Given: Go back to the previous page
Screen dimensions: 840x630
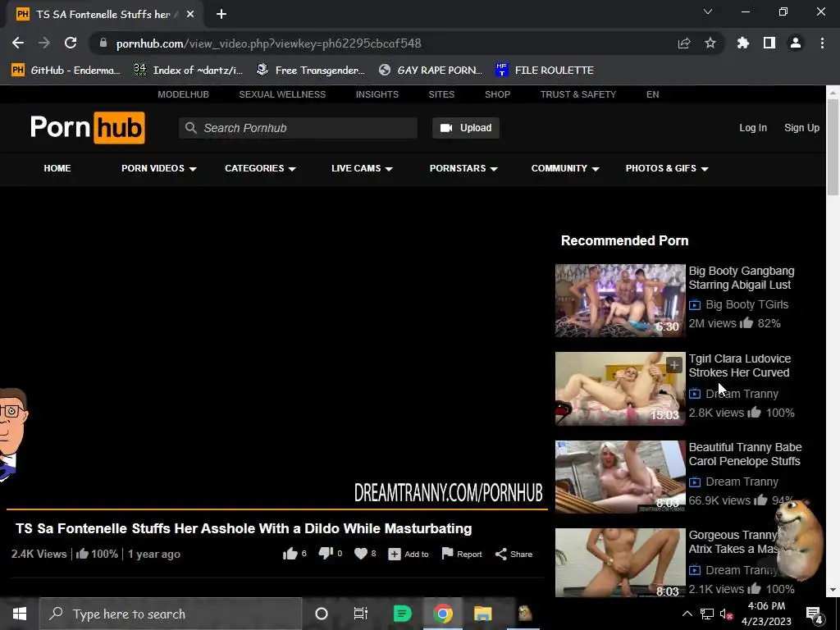Looking at the screenshot, I should [18, 43].
